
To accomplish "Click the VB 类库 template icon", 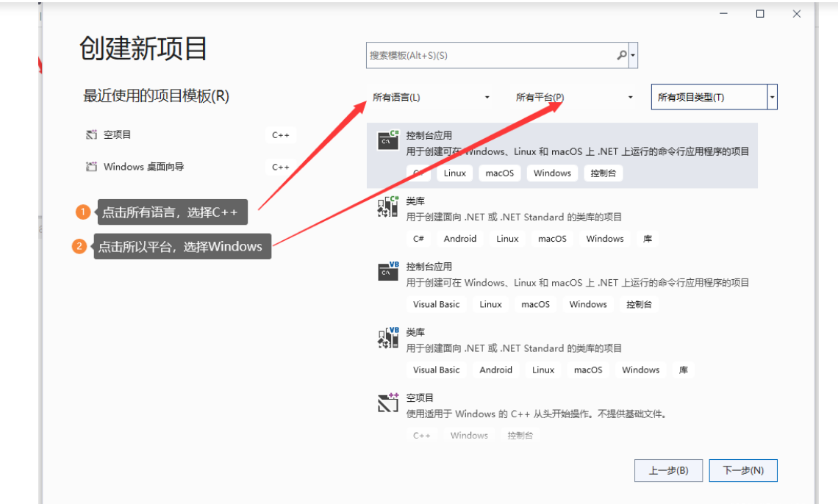I will 388,337.
